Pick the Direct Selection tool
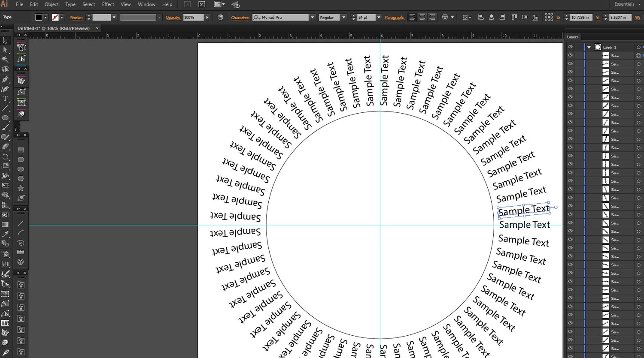Viewport: 644px width, 358px height. (5, 50)
